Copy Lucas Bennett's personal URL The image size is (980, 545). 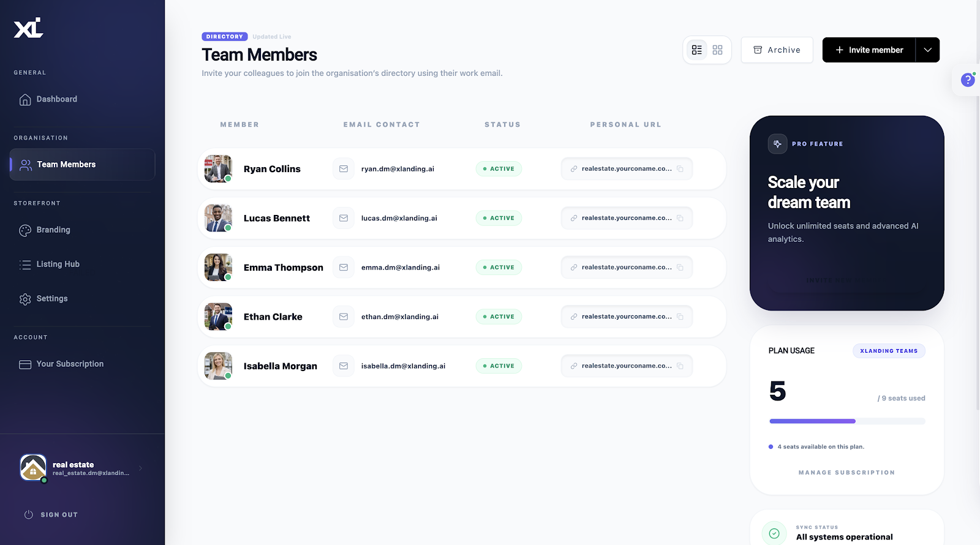pyautogui.click(x=680, y=218)
